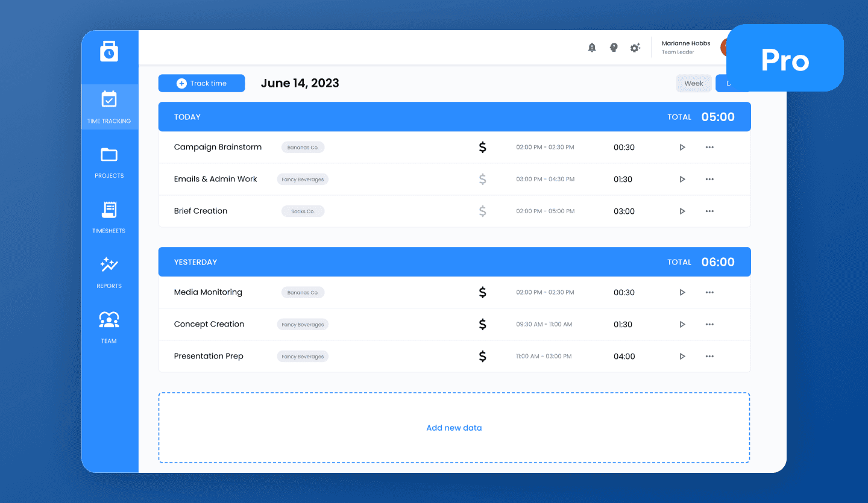Click time range 02:00 PM - 05:00 PM
The image size is (868, 503).
click(545, 211)
